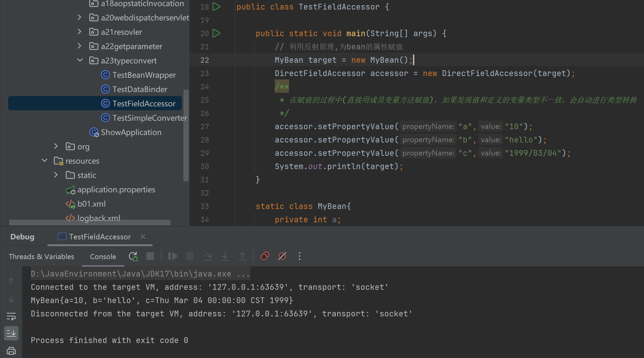Click ShowApplication class icon
This screenshot has width=644, height=358.
[x=94, y=132]
